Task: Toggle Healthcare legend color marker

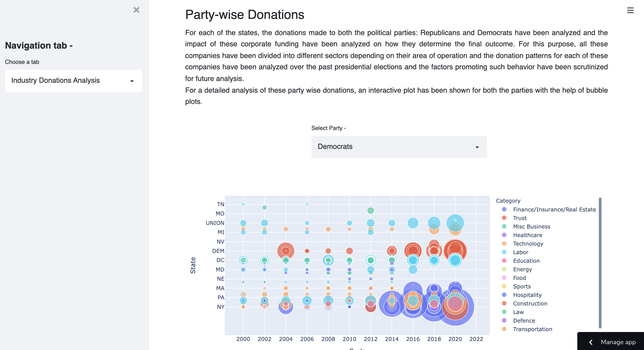Action: click(504, 235)
